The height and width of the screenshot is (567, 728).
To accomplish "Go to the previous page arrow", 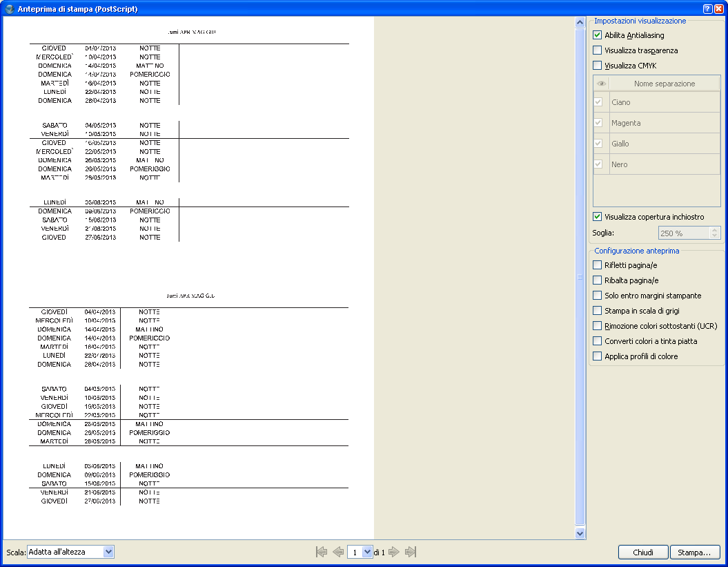I will tap(338, 552).
